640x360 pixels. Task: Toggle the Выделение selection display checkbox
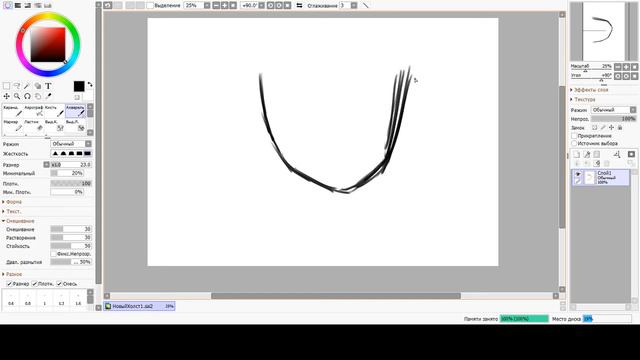150,5
